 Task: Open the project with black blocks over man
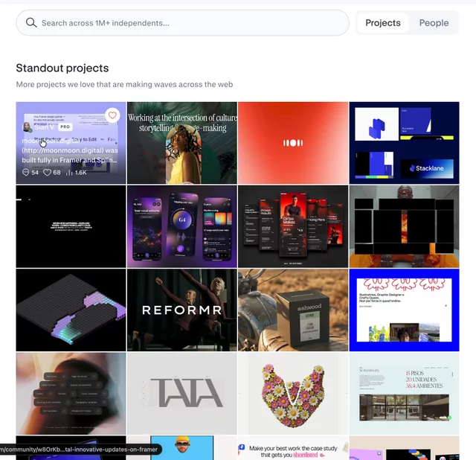[x=404, y=226]
